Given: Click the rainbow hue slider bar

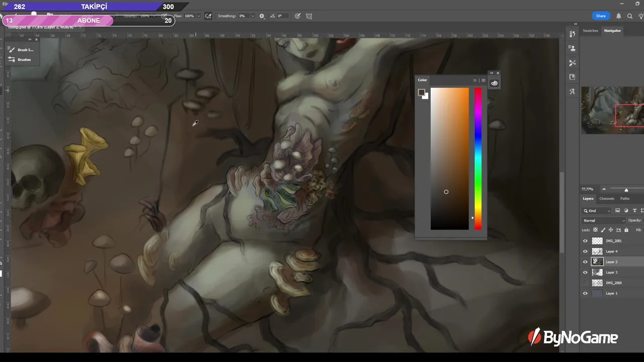Looking at the screenshot, I should pos(478,159).
